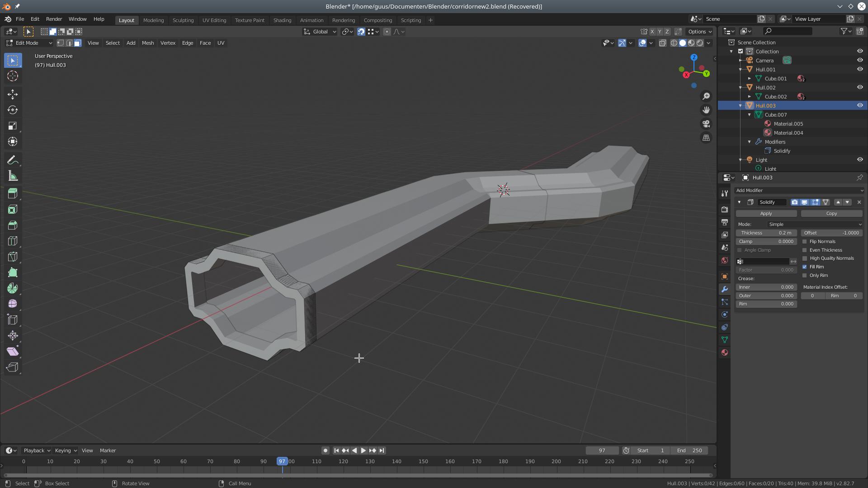This screenshot has width=868, height=488.
Task: Select the Move tool
Action: pos(12,94)
